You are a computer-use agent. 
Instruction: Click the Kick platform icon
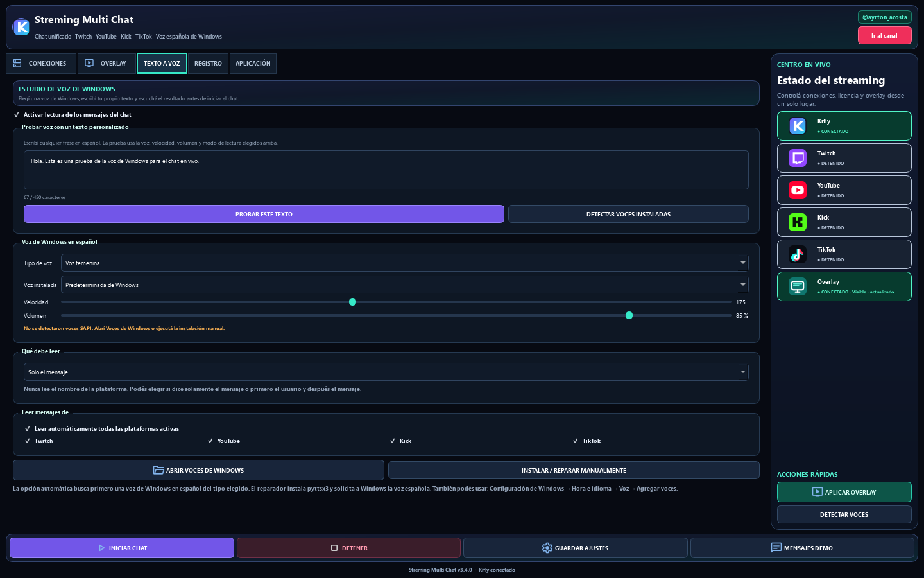(x=798, y=222)
